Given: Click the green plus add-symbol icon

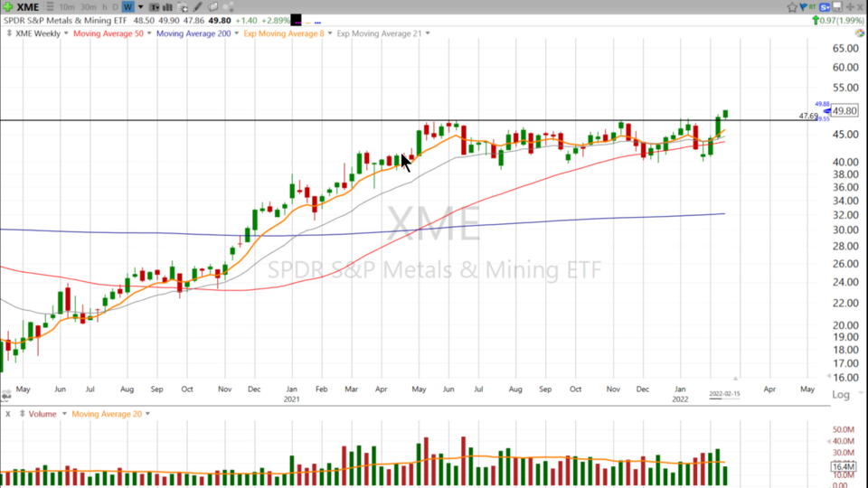Looking at the screenshot, I should click(8, 7).
